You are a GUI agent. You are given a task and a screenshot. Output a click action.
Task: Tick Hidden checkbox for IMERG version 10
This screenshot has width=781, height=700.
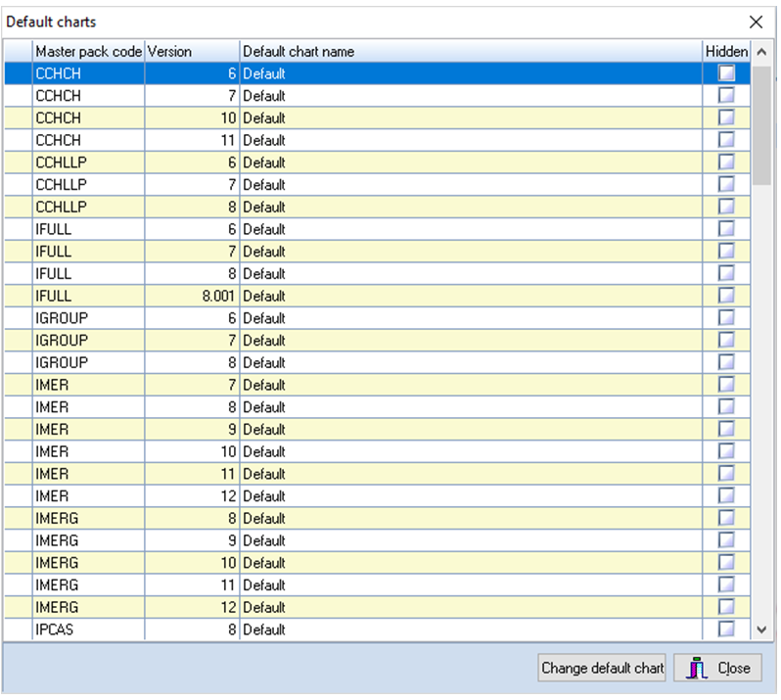(726, 563)
